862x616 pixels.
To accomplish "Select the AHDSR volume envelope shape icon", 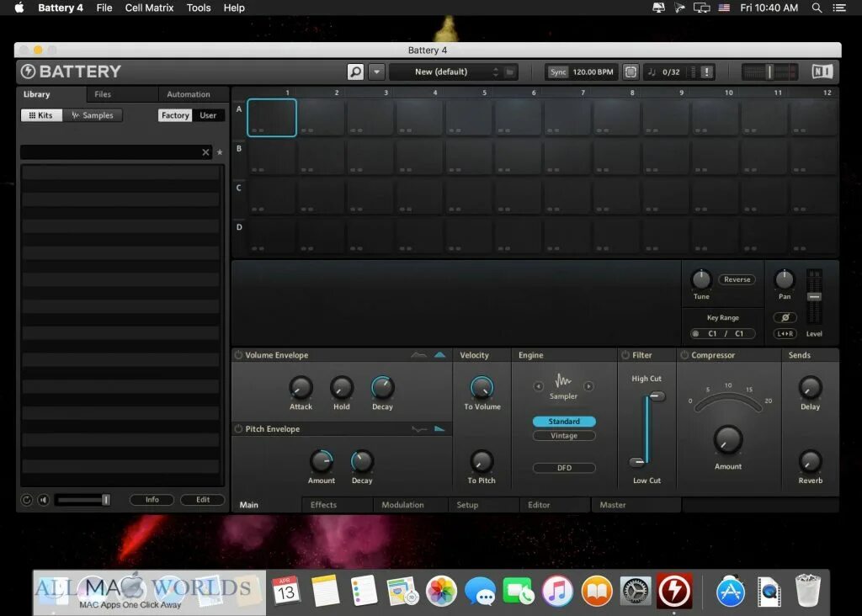I will [418, 355].
